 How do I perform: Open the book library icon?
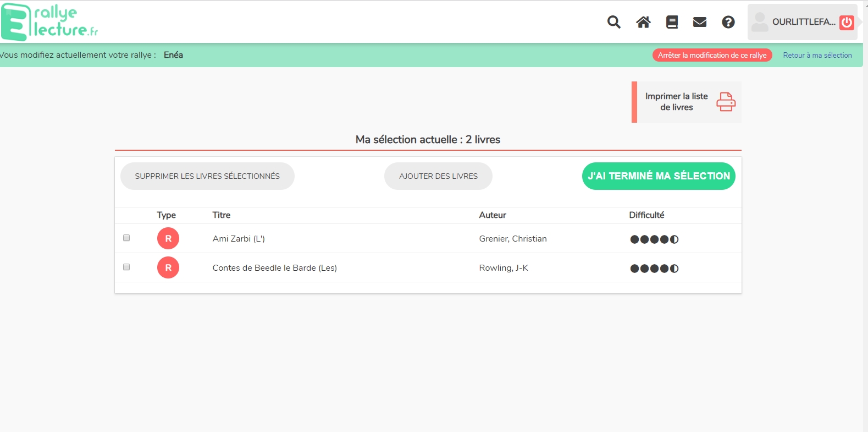point(672,22)
